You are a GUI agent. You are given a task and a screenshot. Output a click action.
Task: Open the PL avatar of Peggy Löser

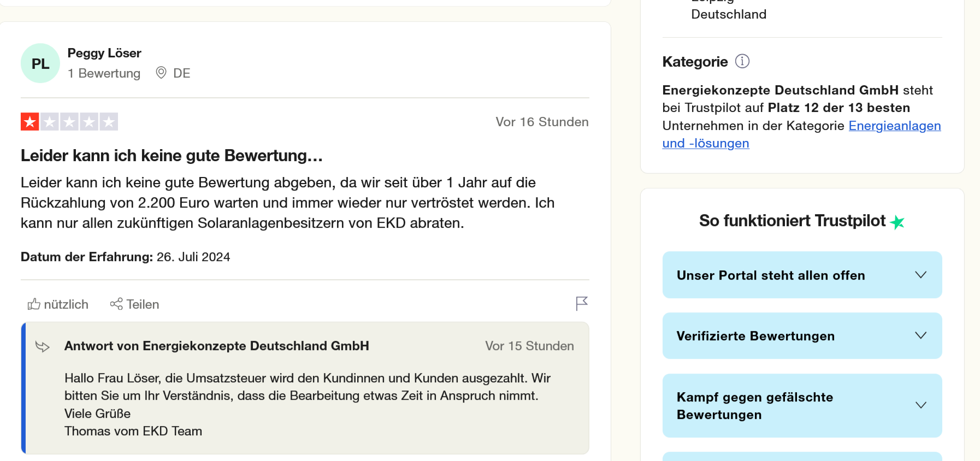tap(40, 63)
